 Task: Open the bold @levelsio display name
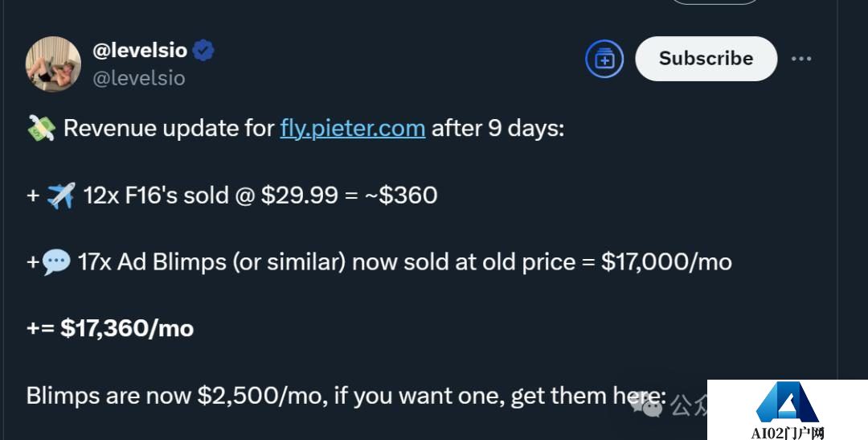pyautogui.click(x=140, y=51)
